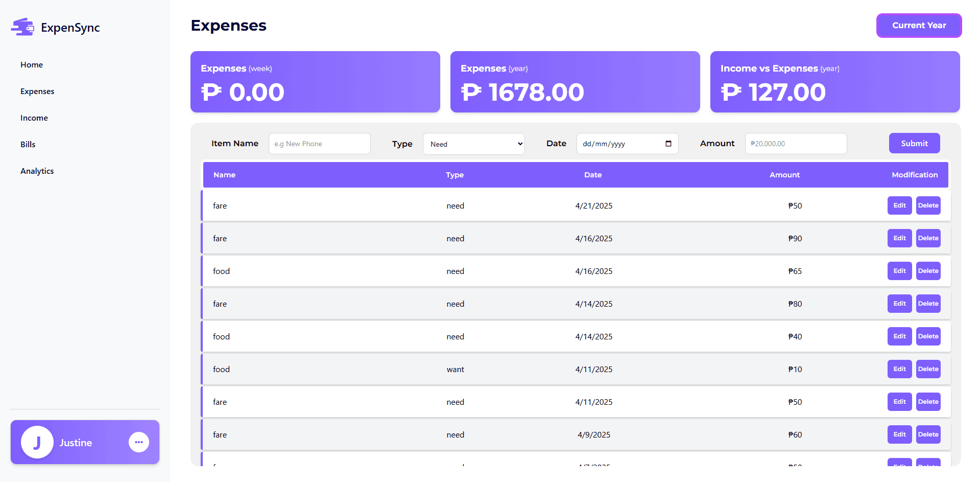980x482 pixels.
Task: Open the three-dot menu beside Justine
Action: (138, 442)
